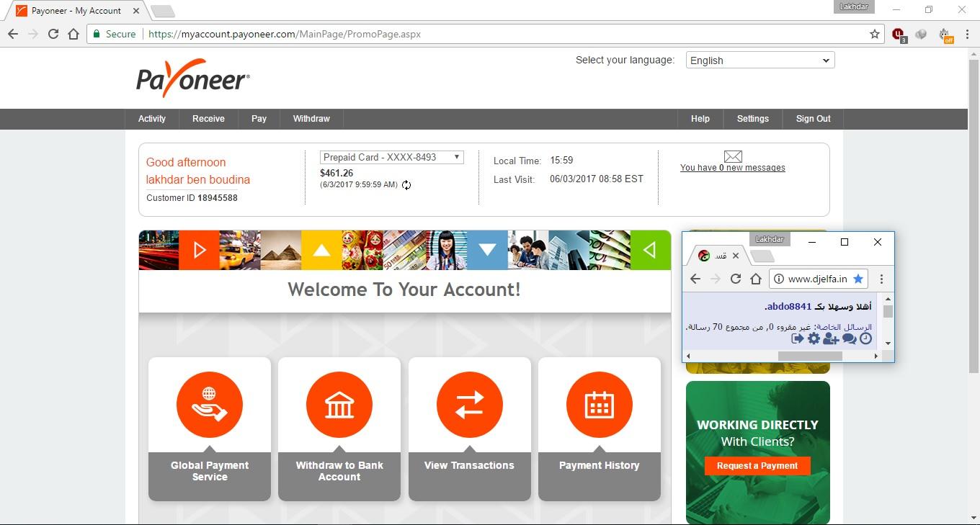The width and height of the screenshot is (980, 525).
Task: Open the Pay menu
Action: [x=259, y=119]
